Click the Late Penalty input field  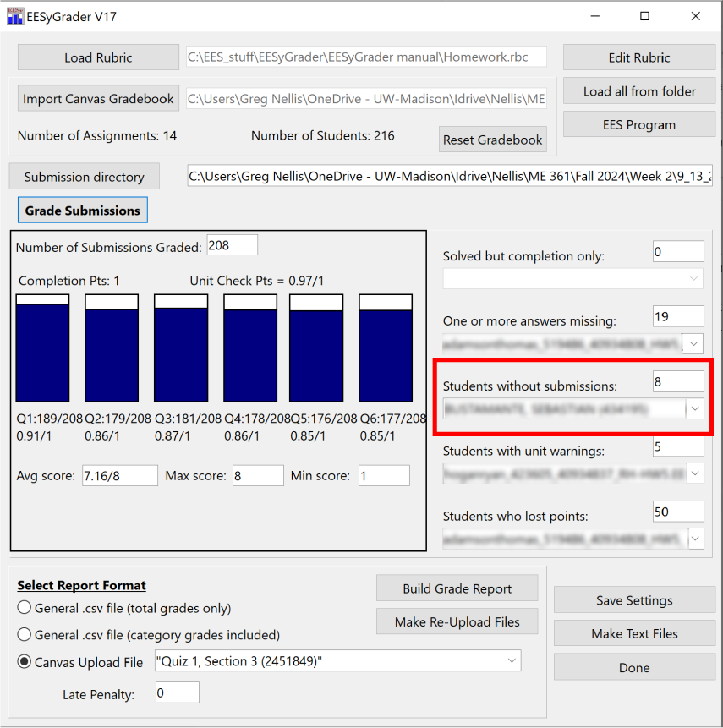[x=177, y=694]
